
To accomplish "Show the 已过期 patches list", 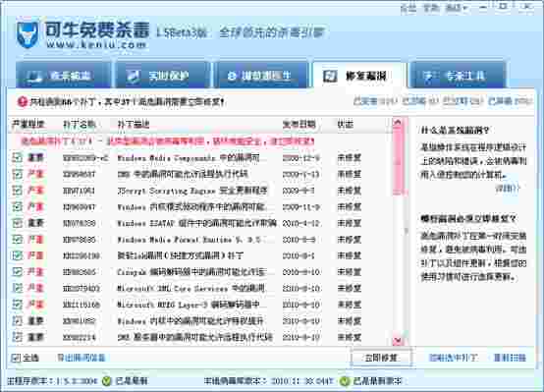I will (x=462, y=101).
